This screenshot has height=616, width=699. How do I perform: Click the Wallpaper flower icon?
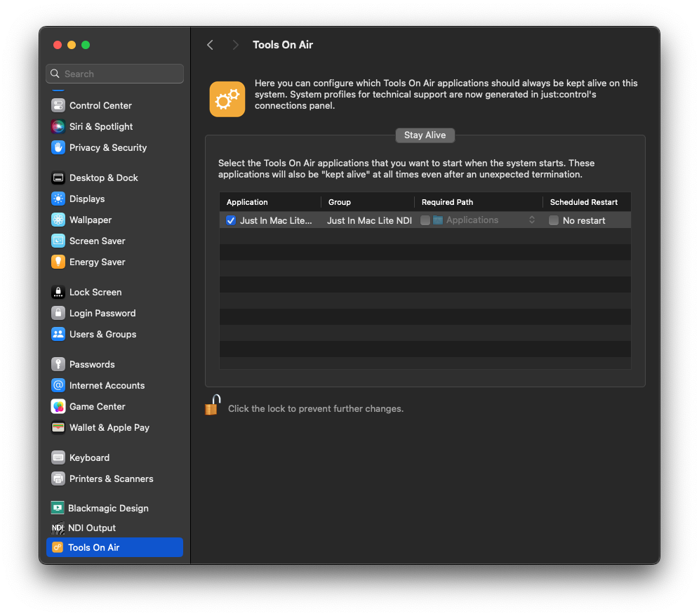(58, 220)
